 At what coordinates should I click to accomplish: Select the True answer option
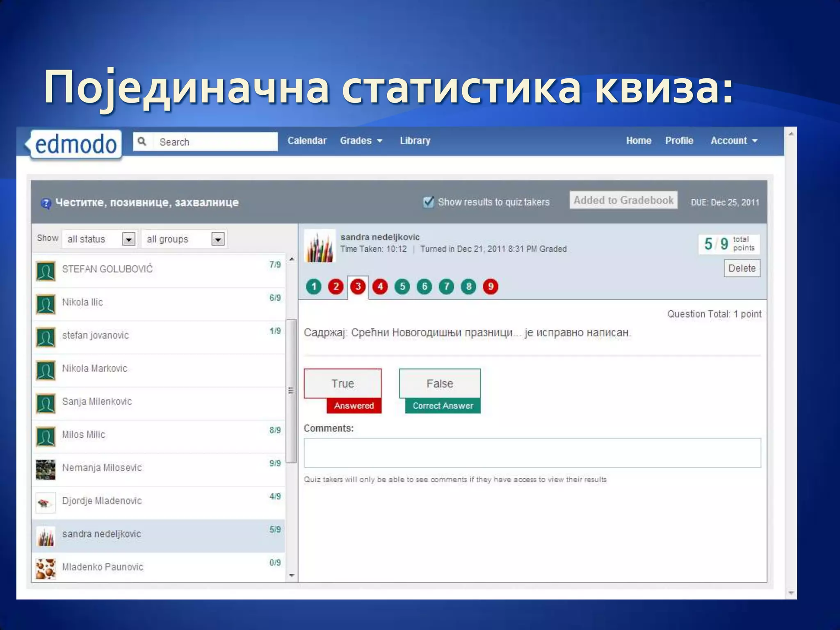(342, 383)
